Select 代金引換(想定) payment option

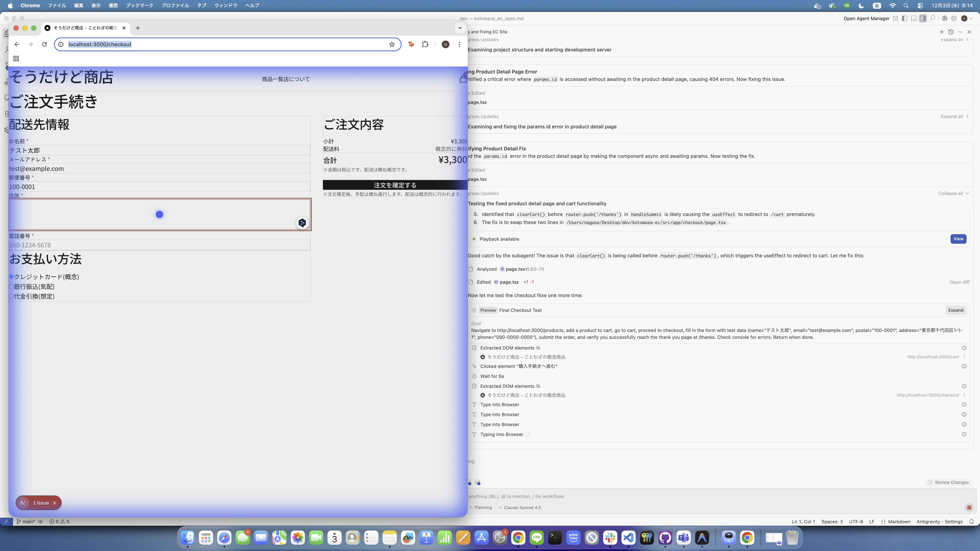point(11,296)
